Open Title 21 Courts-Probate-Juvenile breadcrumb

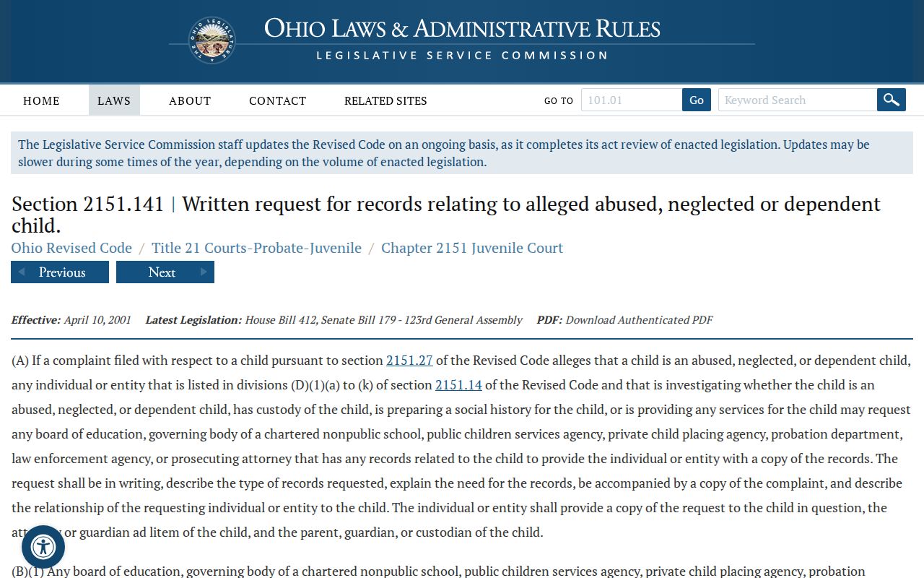point(256,248)
